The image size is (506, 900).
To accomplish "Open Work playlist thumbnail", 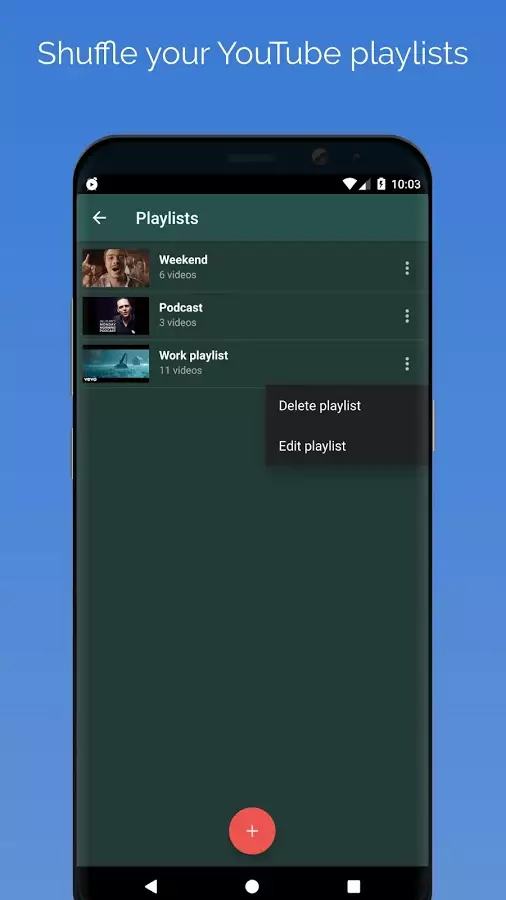I will tap(116, 363).
